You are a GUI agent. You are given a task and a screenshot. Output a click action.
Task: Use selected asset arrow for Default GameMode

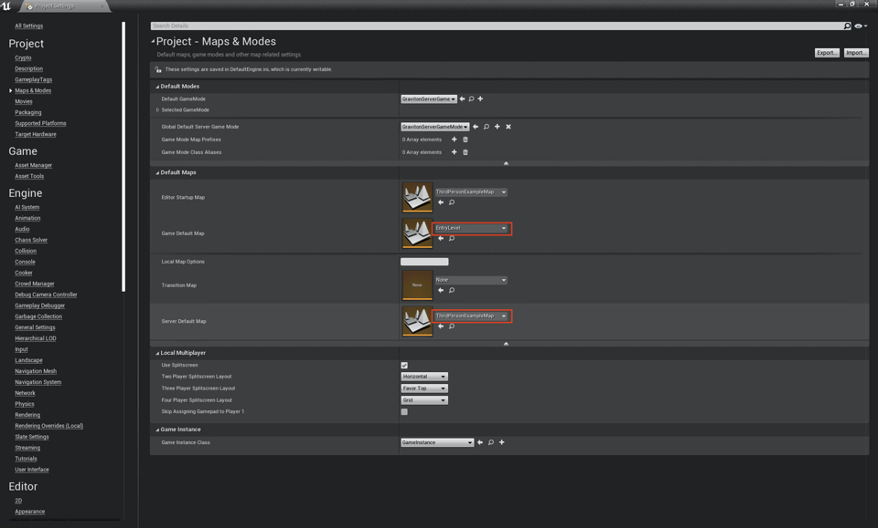pos(462,99)
